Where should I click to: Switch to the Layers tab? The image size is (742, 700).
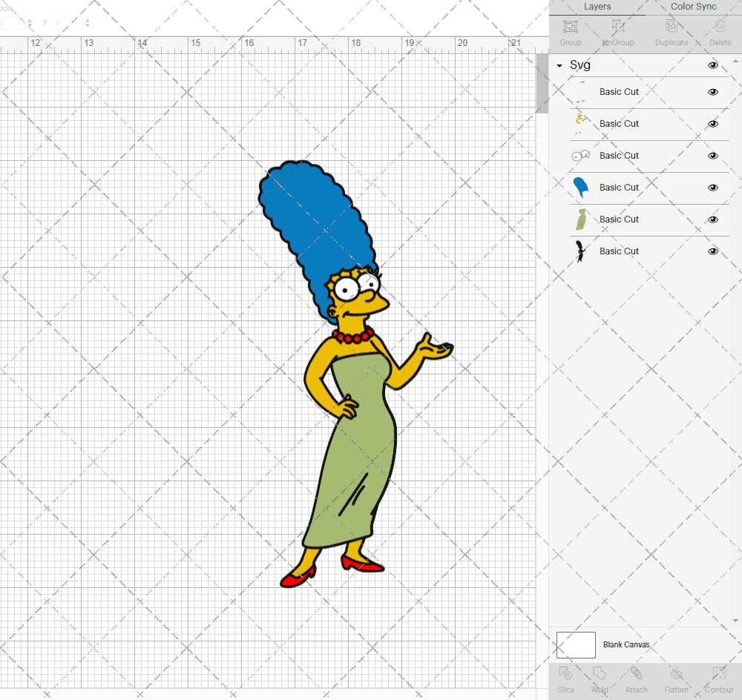597,7
